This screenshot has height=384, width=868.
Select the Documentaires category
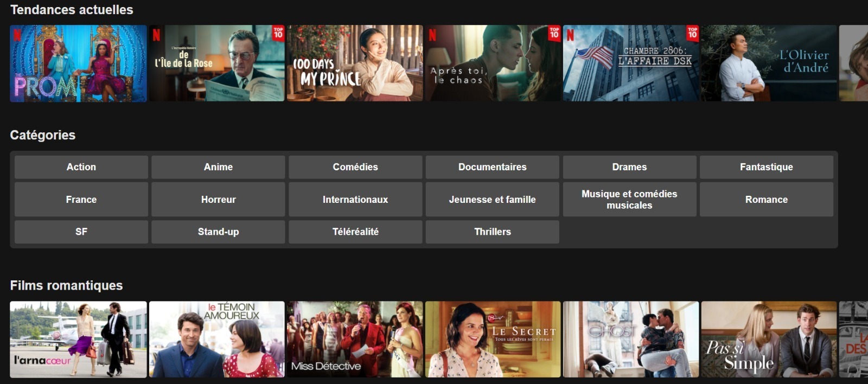point(493,167)
